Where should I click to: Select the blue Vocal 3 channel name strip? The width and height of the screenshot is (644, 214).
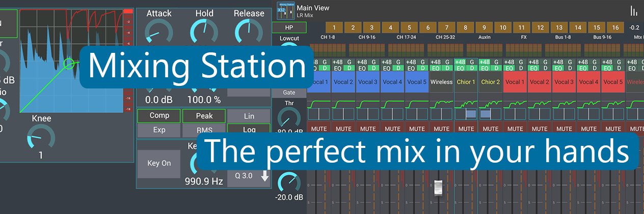pos(368,82)
